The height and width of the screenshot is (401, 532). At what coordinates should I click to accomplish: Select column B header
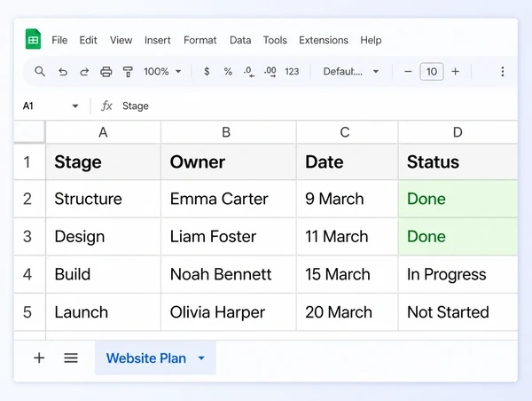pos(229,131)
